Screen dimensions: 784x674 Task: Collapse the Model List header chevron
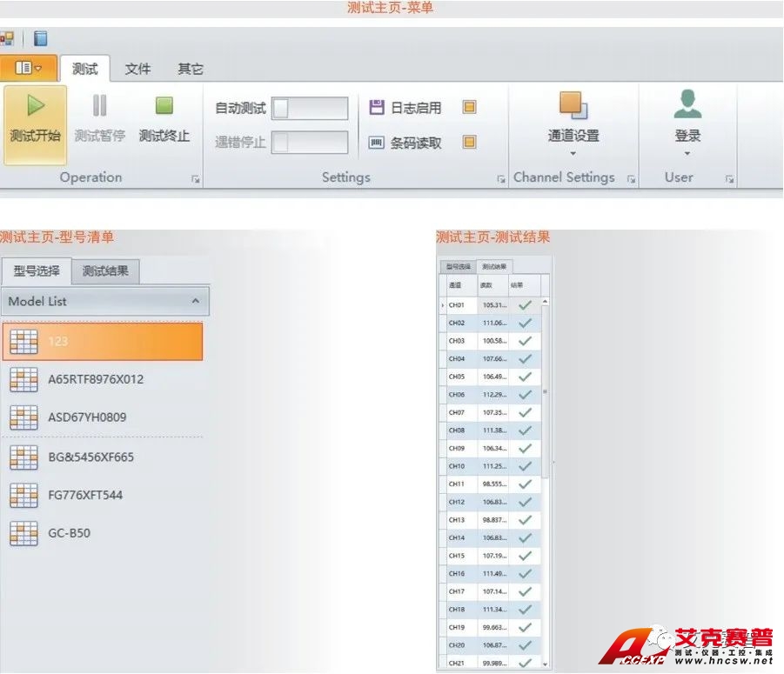point(196,302)
